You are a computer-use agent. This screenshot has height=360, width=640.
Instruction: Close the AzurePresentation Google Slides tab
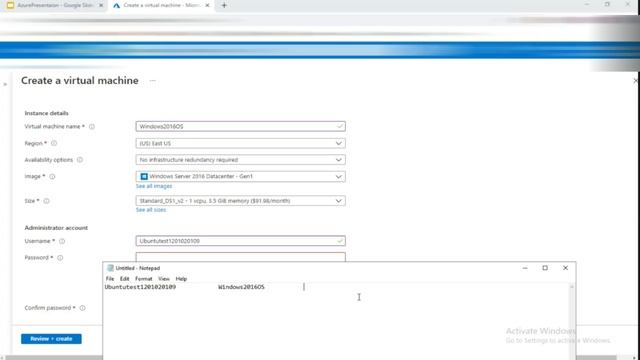point(101,5)
